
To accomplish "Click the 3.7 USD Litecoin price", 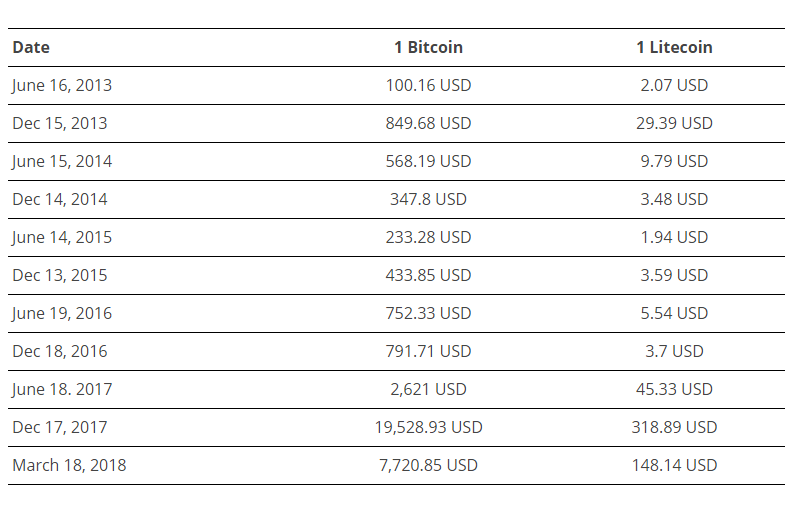I will point(674,351).
